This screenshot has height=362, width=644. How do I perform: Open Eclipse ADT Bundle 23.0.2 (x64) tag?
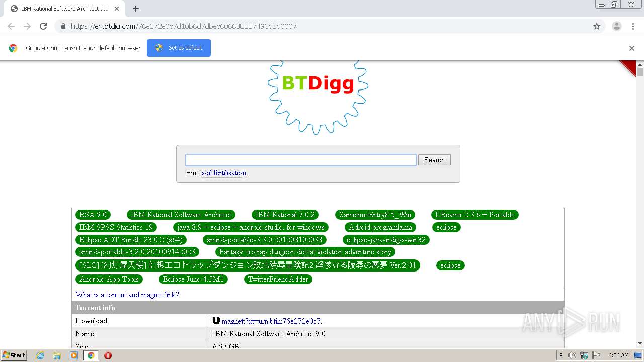(x=131, y=240)
